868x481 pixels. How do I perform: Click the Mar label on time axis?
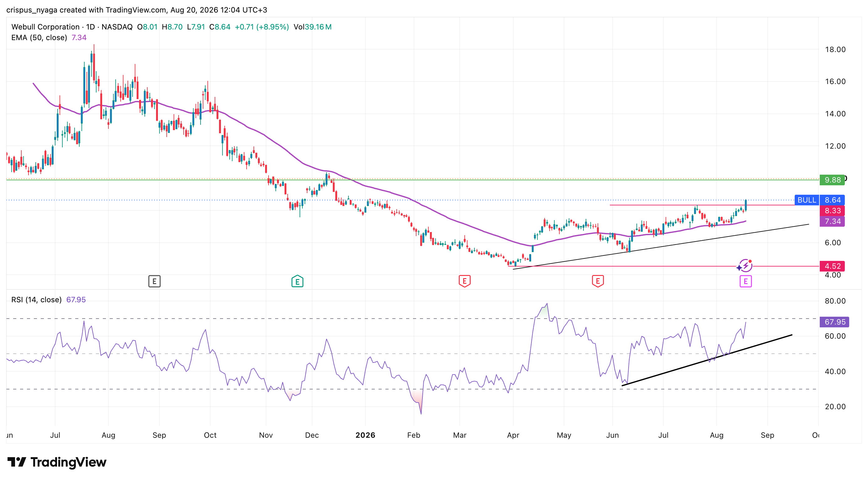(460, 435)
